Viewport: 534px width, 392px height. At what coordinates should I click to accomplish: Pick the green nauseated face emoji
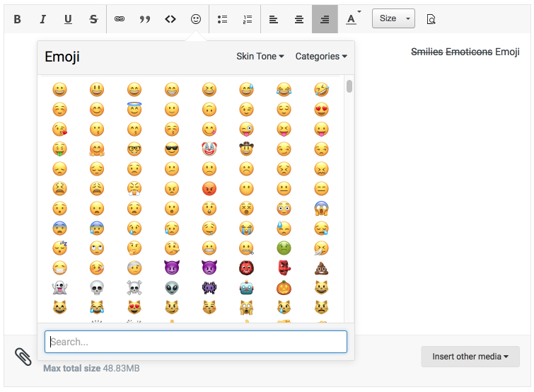point(284,248)
